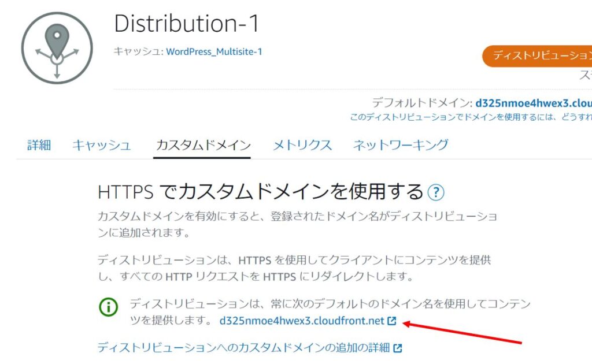Click the HTTPS でカスタムドメインを使用する heading
The image size is (592, 364).
[x=261, y=191]
